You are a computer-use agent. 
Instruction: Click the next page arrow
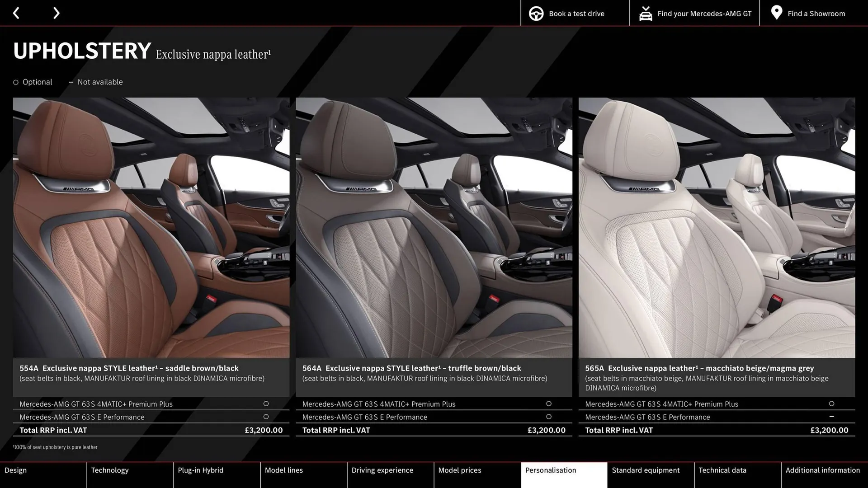[x=56, y=13]
